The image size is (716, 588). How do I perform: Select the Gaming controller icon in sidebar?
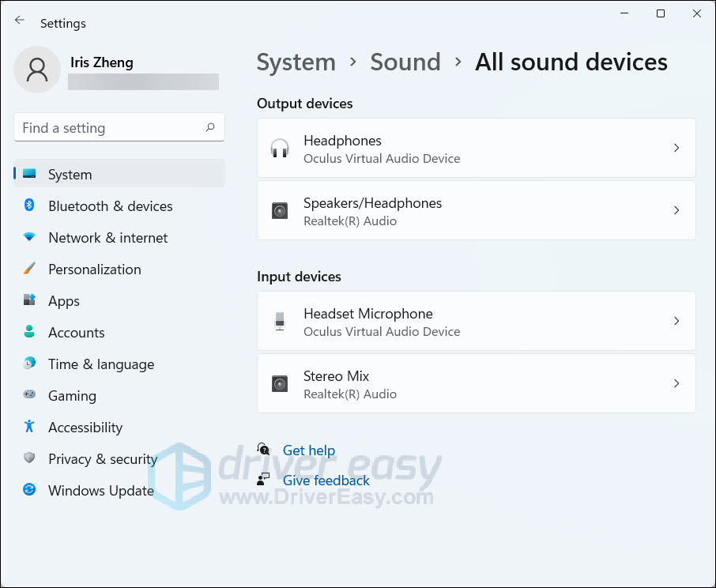tap(28, 396)
